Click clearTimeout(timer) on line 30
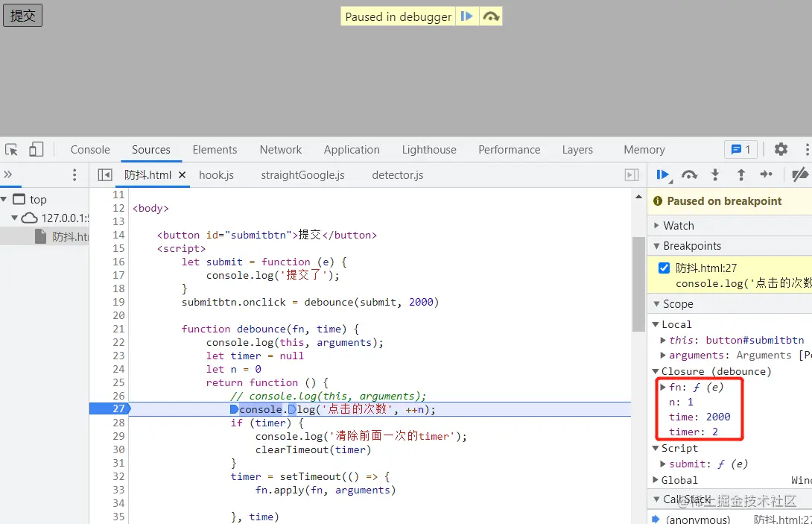812x524 pixels. coord(314,450)
